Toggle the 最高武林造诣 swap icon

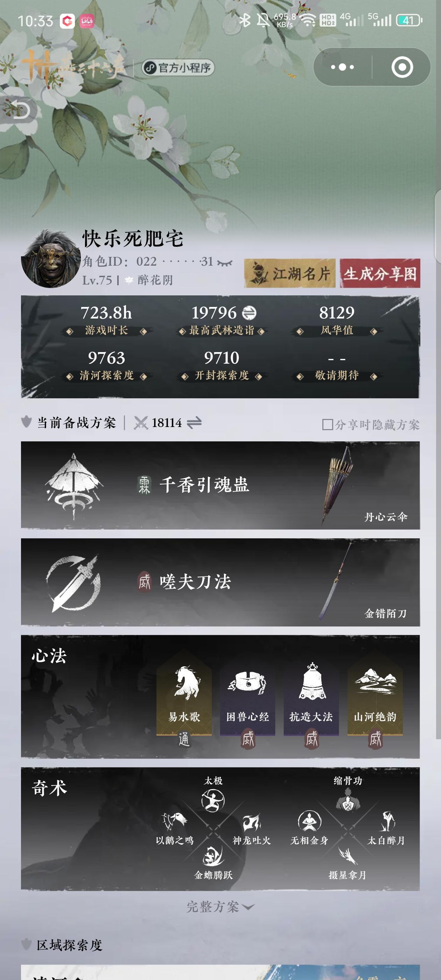click(249, 313)
